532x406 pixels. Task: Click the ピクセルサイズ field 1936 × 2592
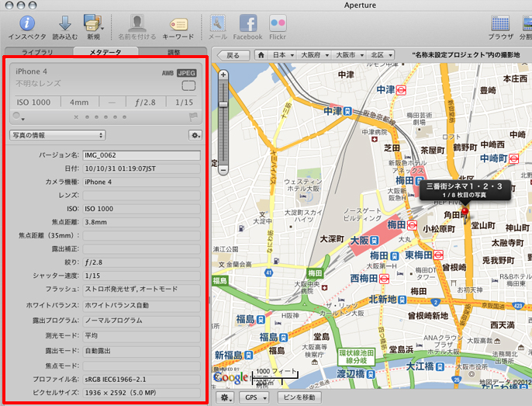pyautogui.click(x=141, y=393)
